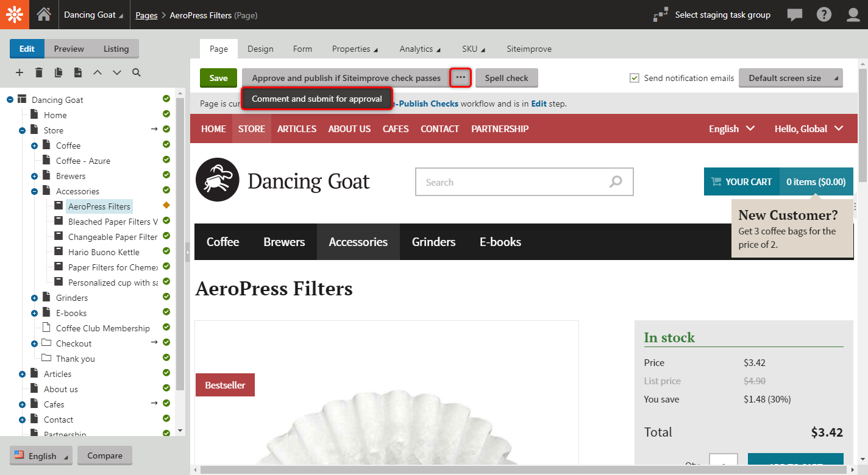Open the Properties tab menu

(355, 49)
